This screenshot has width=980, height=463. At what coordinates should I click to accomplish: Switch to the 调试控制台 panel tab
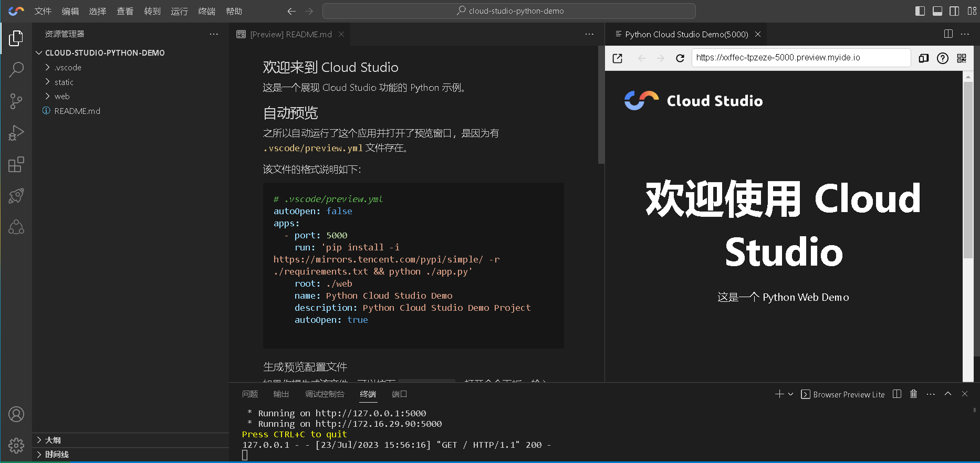[x=325, y=394]
